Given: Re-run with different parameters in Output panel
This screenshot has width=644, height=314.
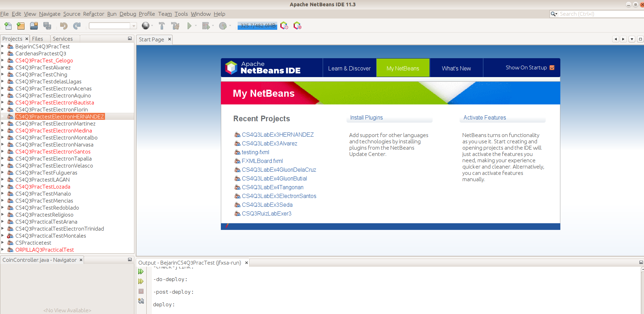Looking at the screenshot, I should click(x=141, y=281).
